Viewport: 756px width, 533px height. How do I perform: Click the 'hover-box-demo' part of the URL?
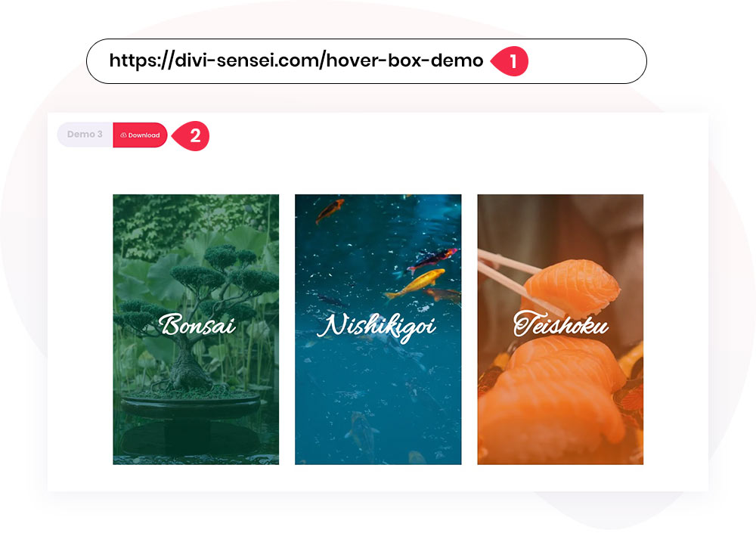tap(405, 60)
